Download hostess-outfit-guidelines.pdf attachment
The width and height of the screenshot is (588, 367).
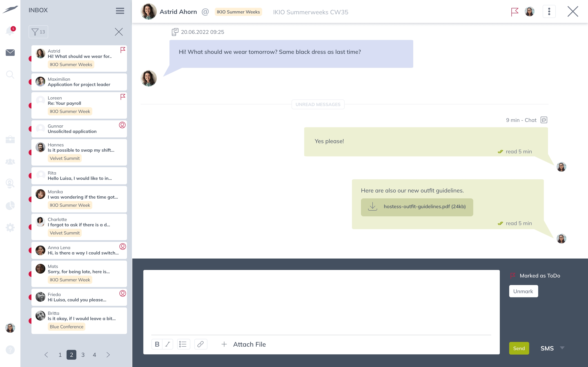[x=417, y=207]
